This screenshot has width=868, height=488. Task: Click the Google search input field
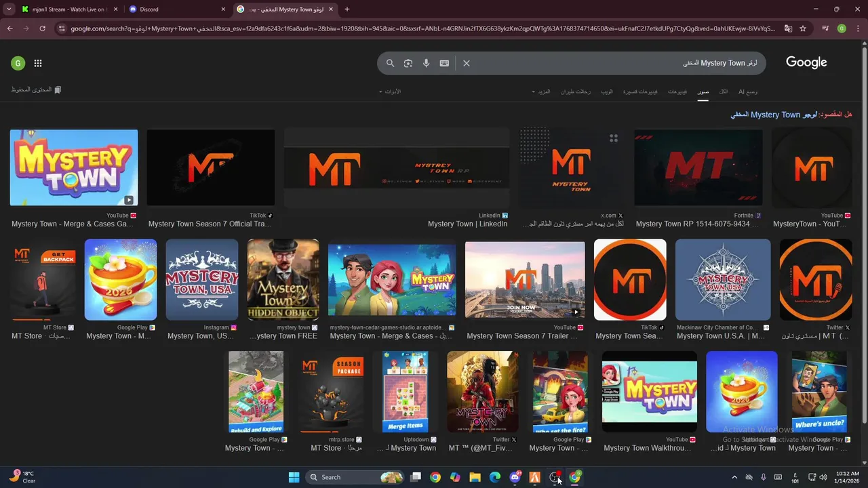click(x=617, y=63)
